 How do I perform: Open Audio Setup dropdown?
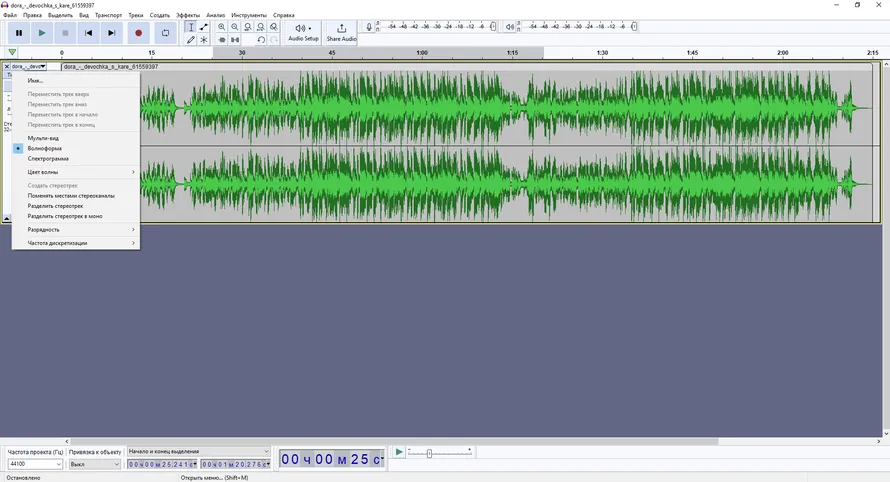tap(303, 32)
